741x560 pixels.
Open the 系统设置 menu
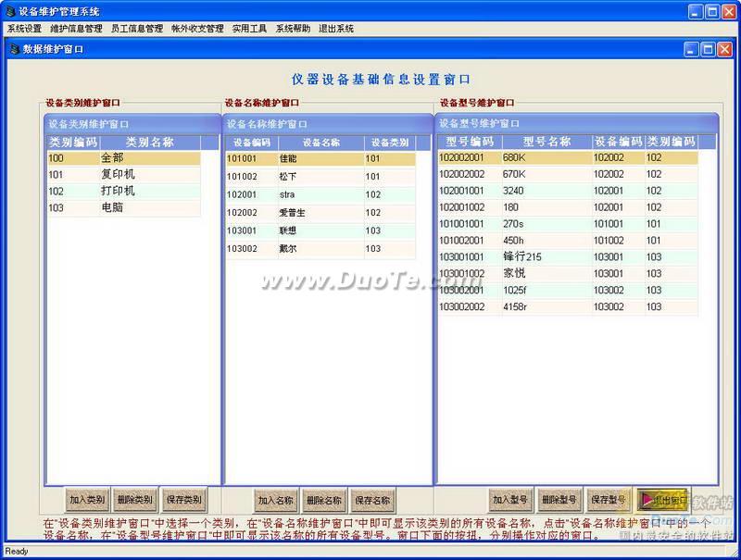pyautogui.click(x=25, y=29)
